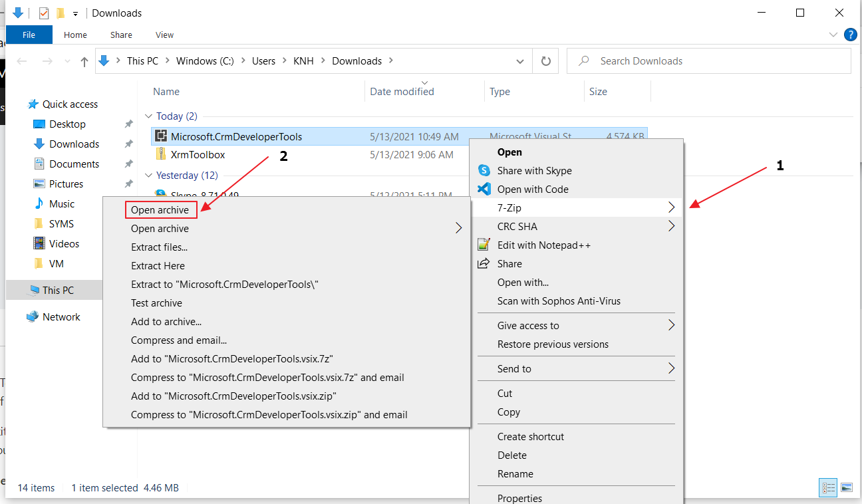
Task: Click the Music note icon in sidebar
Action: point(39,204)
